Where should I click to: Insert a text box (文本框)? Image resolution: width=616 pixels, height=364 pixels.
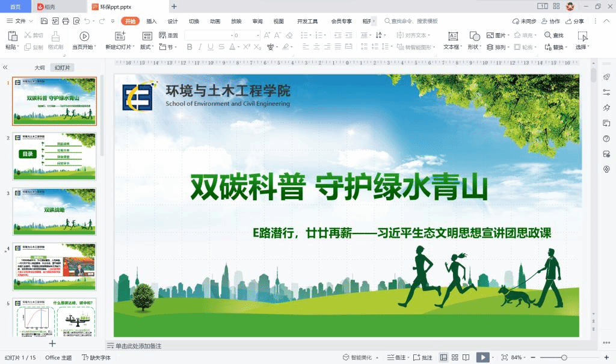pyautogui.click(x=454, y=36)
